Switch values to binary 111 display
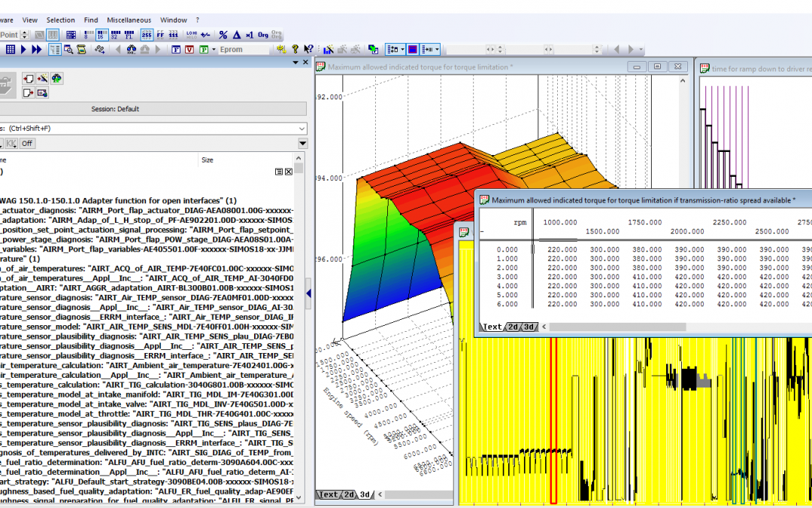812x508 pixels. [174, 35]
